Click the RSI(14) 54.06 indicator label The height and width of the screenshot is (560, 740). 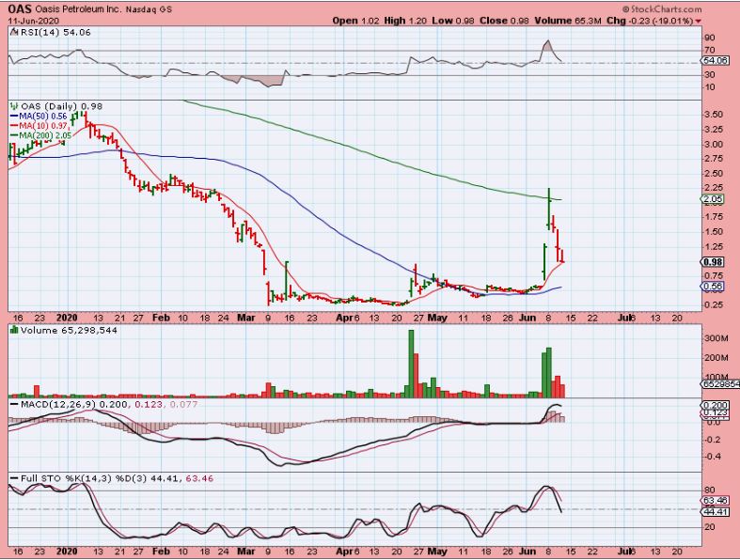point(55,33)
